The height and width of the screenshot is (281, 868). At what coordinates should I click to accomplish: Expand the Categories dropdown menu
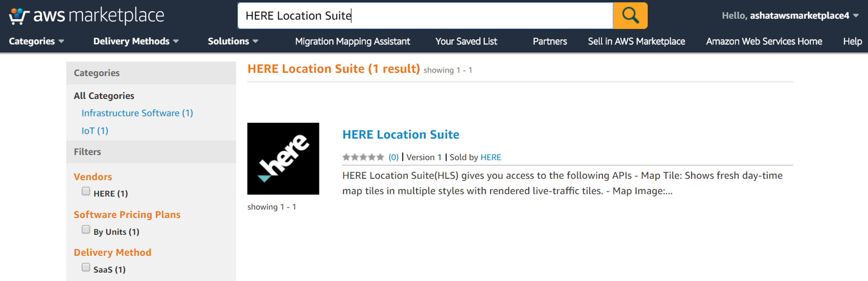(x=36, y=41)
